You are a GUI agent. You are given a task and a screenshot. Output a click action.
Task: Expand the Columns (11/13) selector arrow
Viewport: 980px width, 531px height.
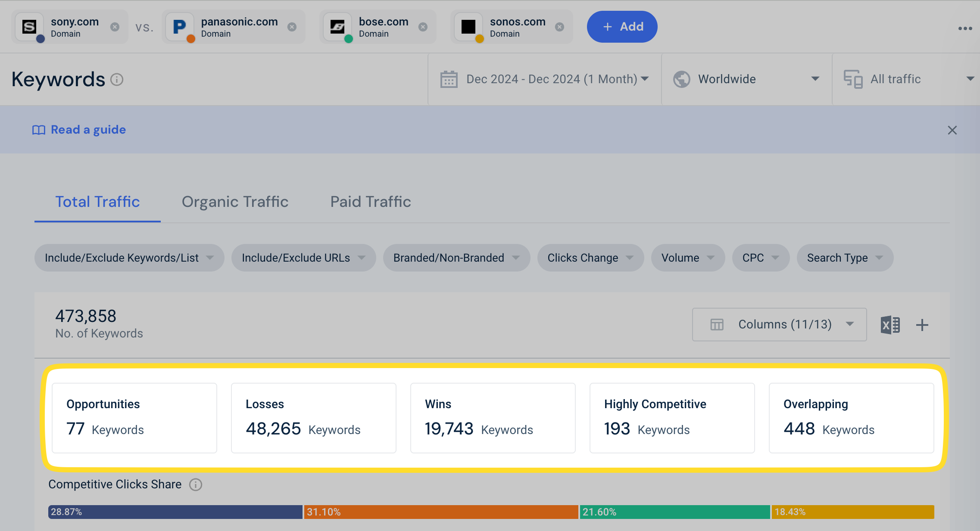[849, 324]
